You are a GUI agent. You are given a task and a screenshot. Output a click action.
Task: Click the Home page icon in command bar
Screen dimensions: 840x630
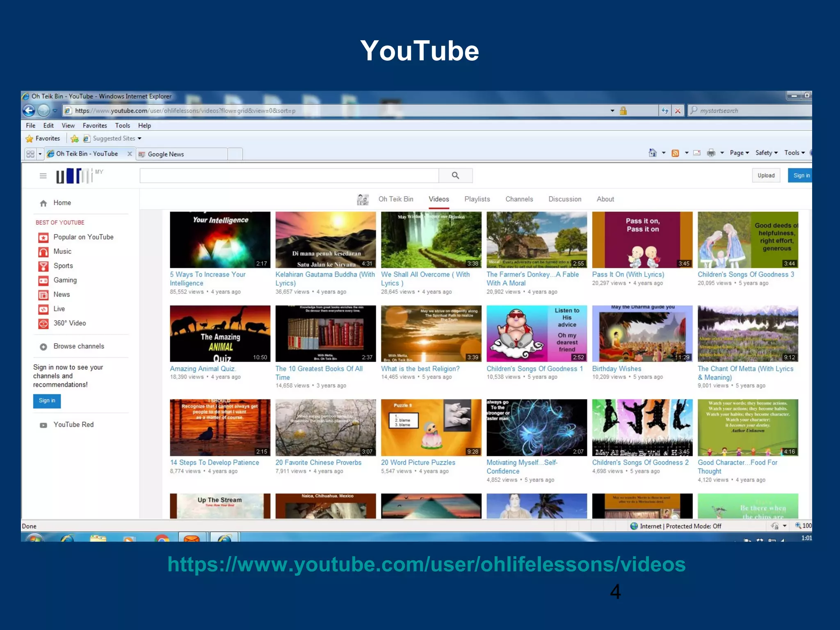click(653, 153)
